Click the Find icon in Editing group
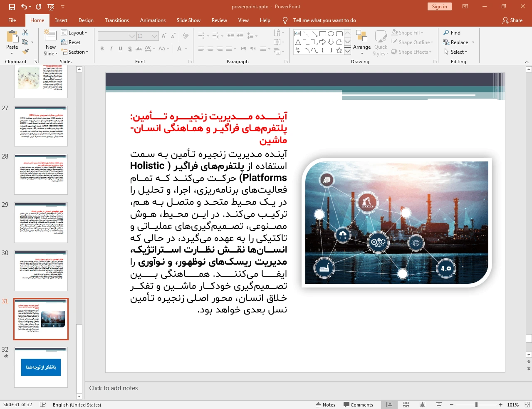This screenshot has height=409, width=532. point(452,33)
